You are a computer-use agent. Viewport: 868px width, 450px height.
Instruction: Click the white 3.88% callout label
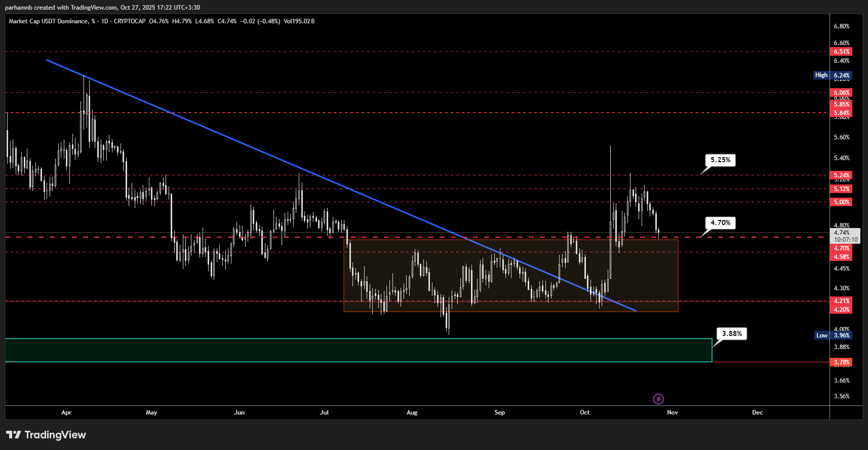click(x=732, y=334)
